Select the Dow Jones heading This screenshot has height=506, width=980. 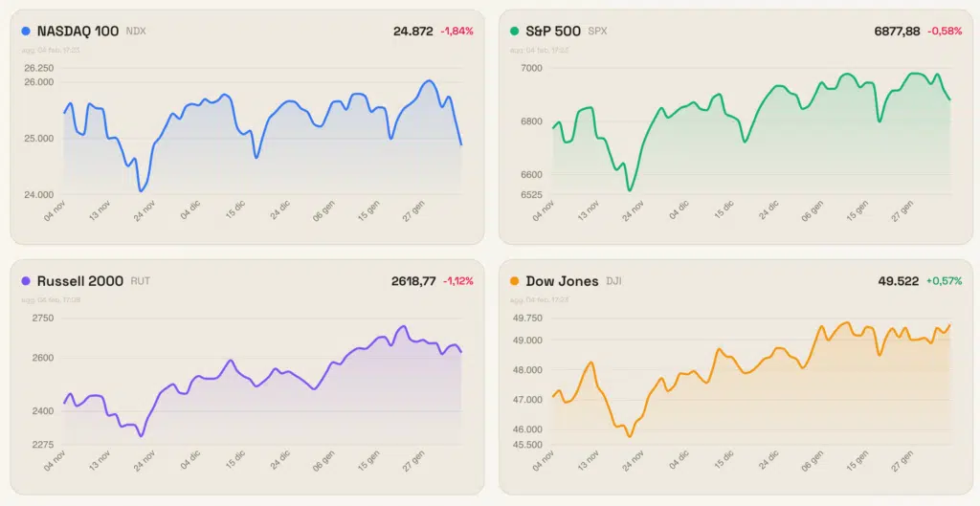pos(562,281)
